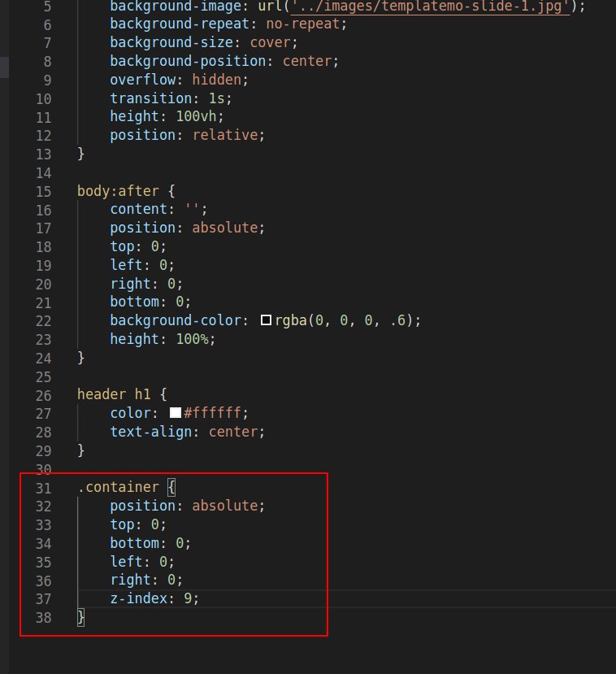Viewport: 616px width, 674px height.
Task: Click line number 26 in the gutter
Action: point(44,395)
